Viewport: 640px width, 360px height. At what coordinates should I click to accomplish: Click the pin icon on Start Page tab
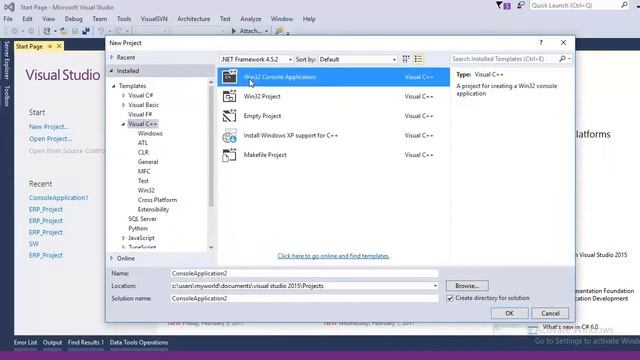tap(50, 47)
